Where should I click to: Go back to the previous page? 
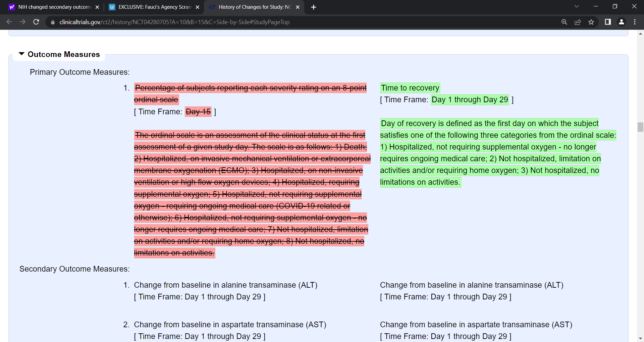coord(9,22)
